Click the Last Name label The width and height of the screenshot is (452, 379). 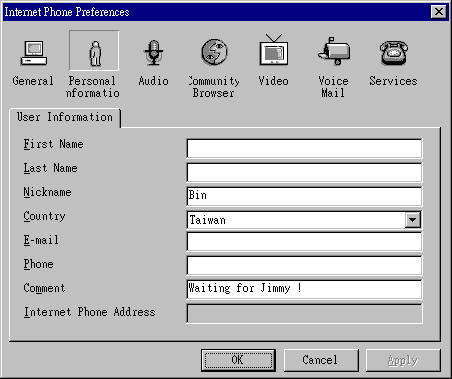[x=50, y=168]
